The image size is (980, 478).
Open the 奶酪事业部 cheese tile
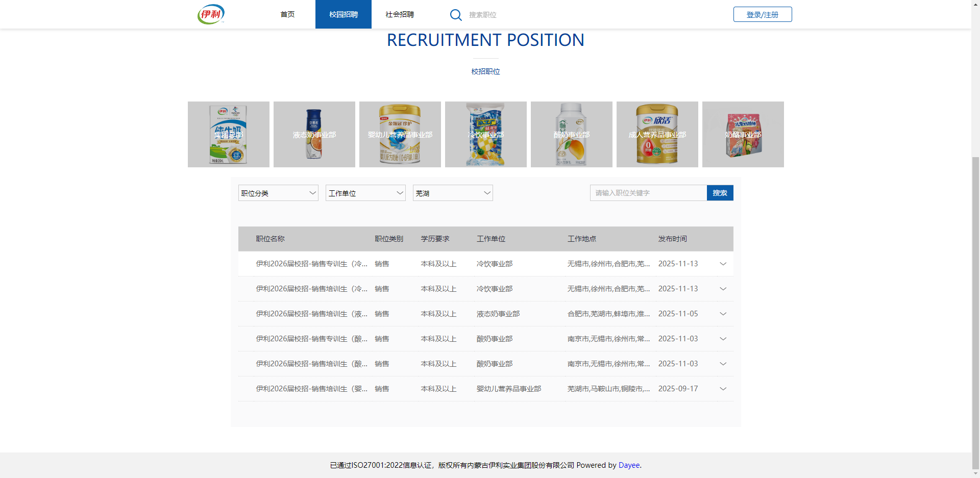coord(743,134)
